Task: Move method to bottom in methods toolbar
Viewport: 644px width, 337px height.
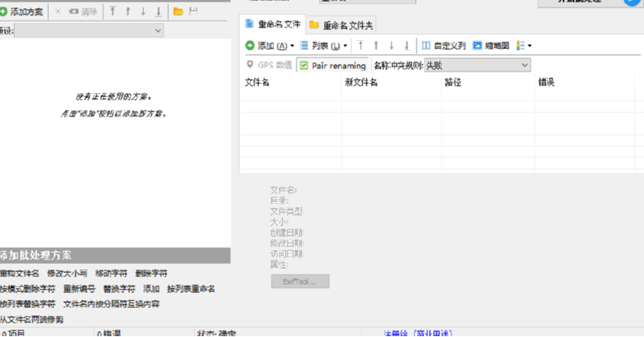Action: [158, 12]
